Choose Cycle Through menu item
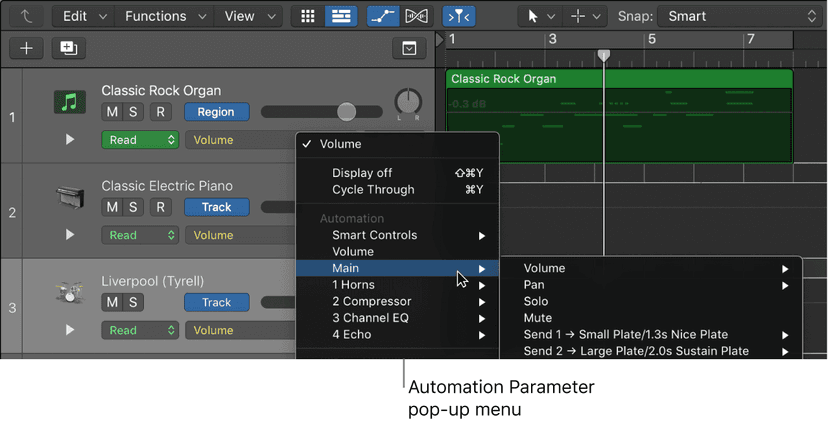This screenshot has width=828, height=424. (398, 190)
